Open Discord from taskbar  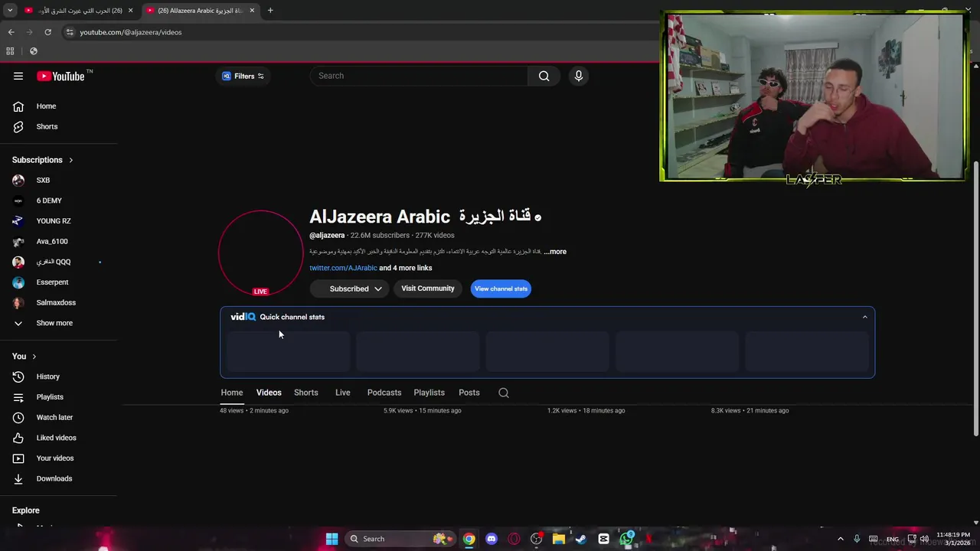point(492,539)
